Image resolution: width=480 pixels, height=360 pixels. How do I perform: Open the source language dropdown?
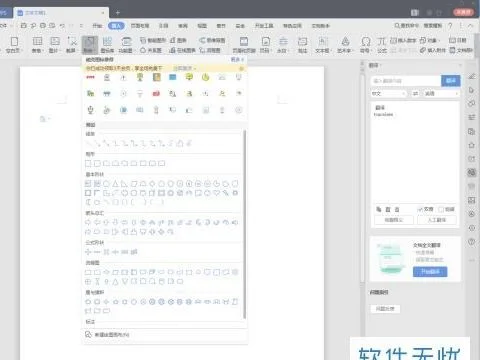tap(389, 94)
